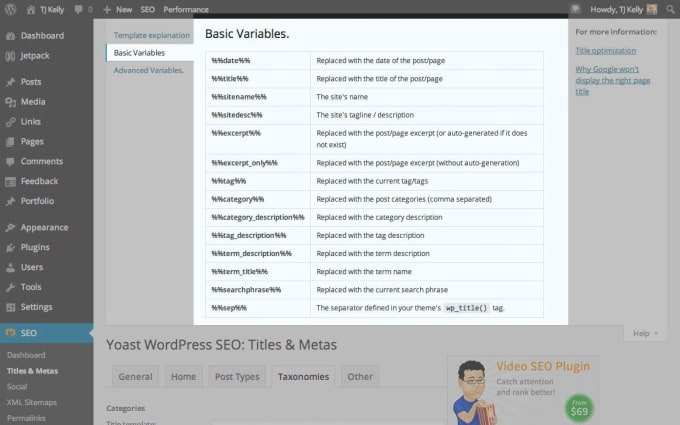
Task: Select the Advanced Variables help tab
Action: [x=148, y=70]
